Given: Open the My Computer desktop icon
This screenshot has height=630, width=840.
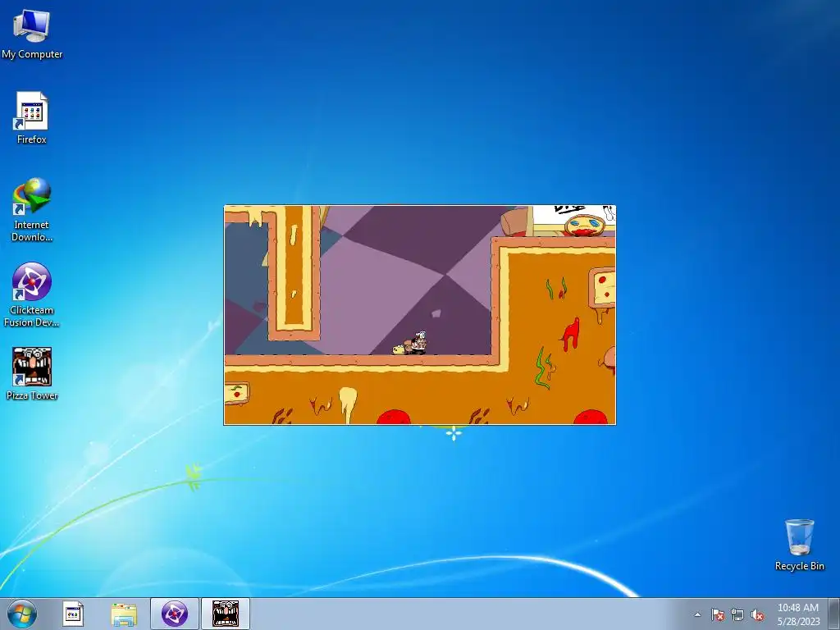Looking at the screenshot, I should tap(32, 34).
